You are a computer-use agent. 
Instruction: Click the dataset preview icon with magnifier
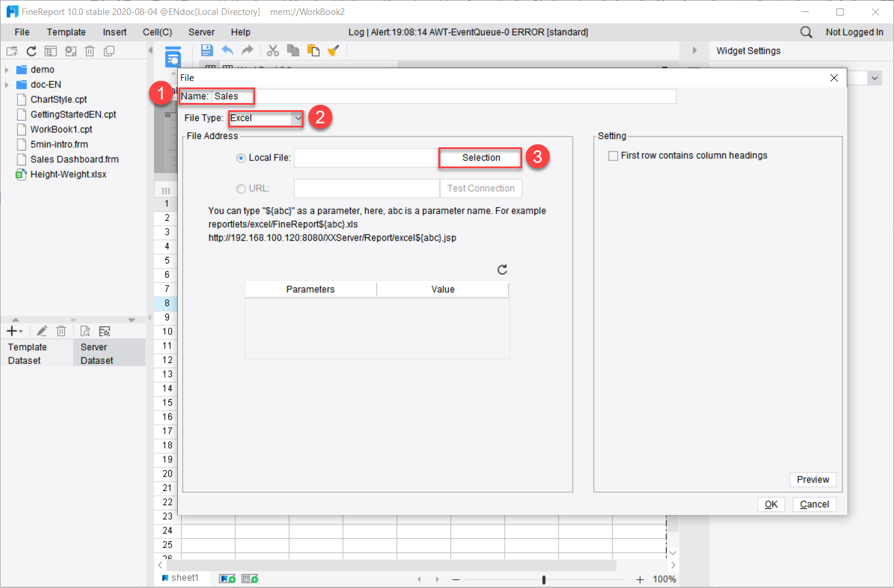point(85,331)
